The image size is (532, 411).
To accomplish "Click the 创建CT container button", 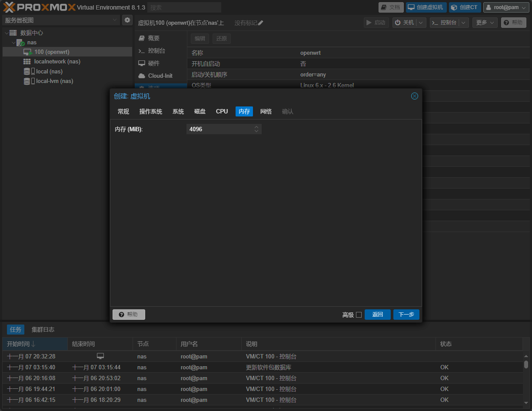I will [x=465, y=7].
